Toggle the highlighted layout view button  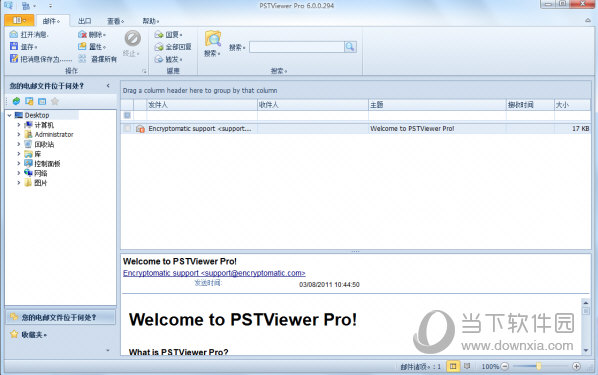[453, 366]
